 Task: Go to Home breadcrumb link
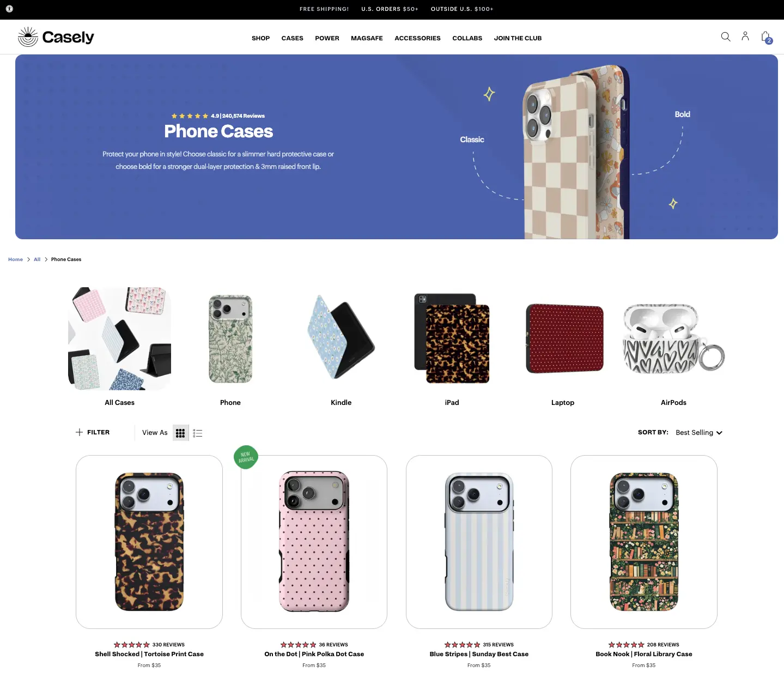(15, 259)
